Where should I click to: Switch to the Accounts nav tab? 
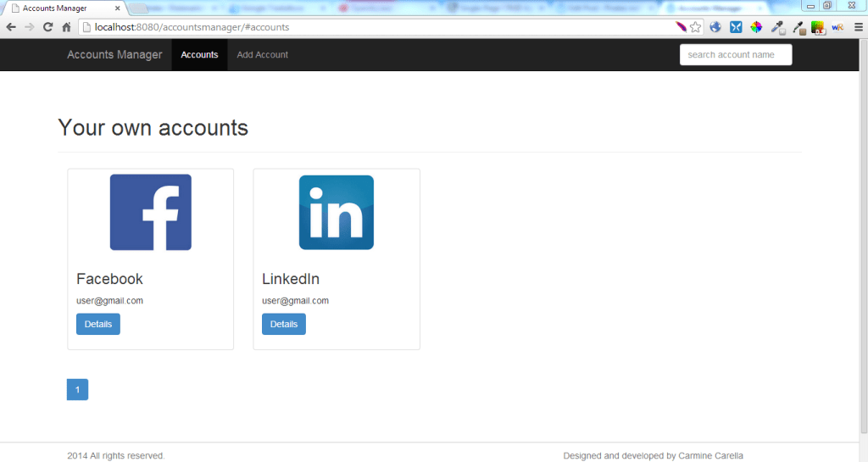tap(199, 55)
